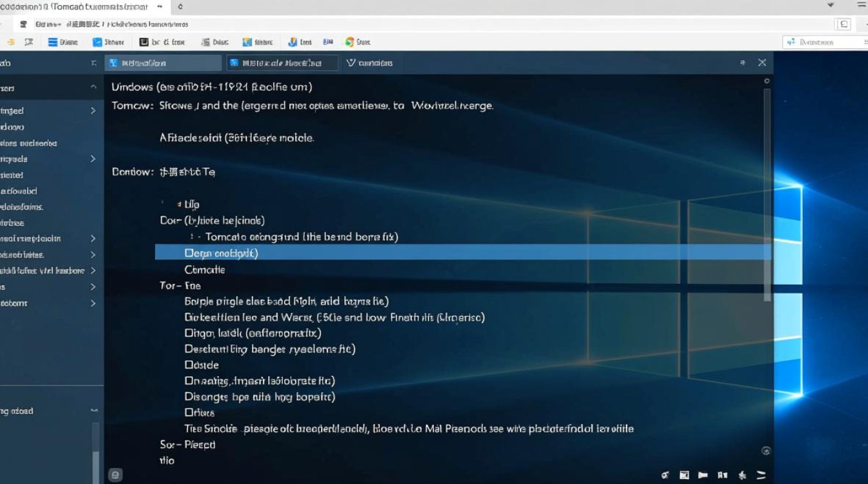Open the blue folder bookmark icon
This screenshot has width=868, height=484.
tap(245, 42)
